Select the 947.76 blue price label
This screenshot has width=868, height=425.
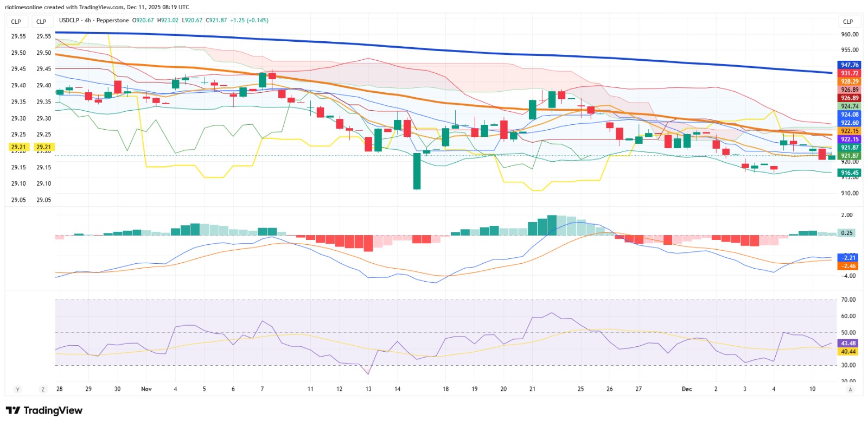(850, 65)
